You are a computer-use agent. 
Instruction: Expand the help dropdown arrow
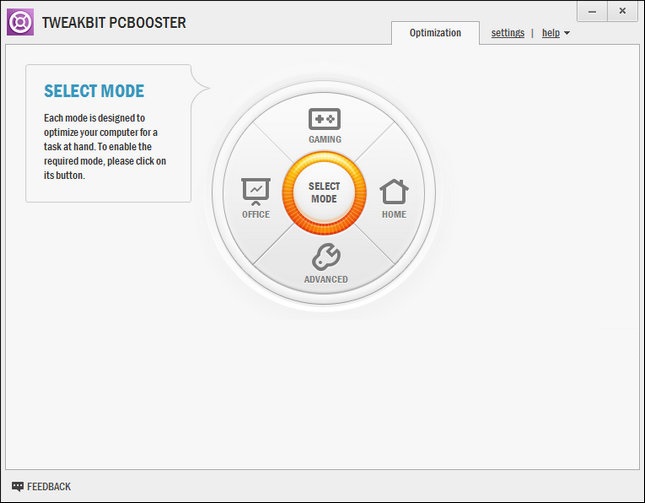[567, 33]
